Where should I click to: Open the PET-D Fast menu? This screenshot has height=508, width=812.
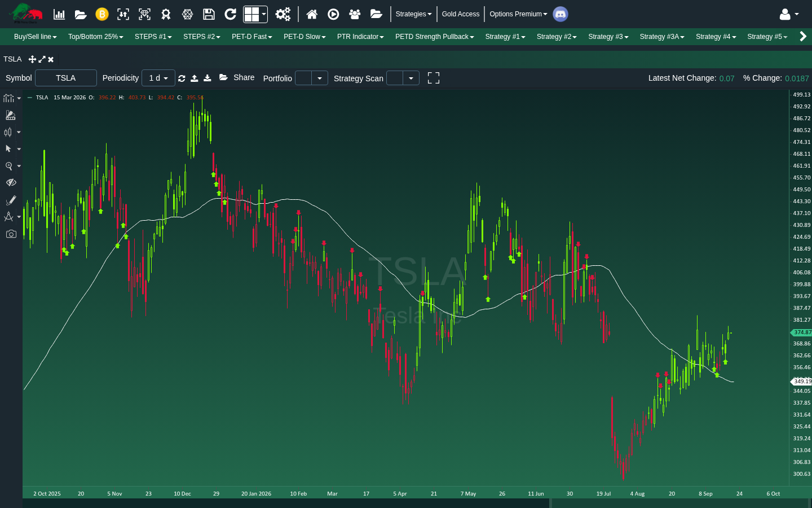[252, 37]
